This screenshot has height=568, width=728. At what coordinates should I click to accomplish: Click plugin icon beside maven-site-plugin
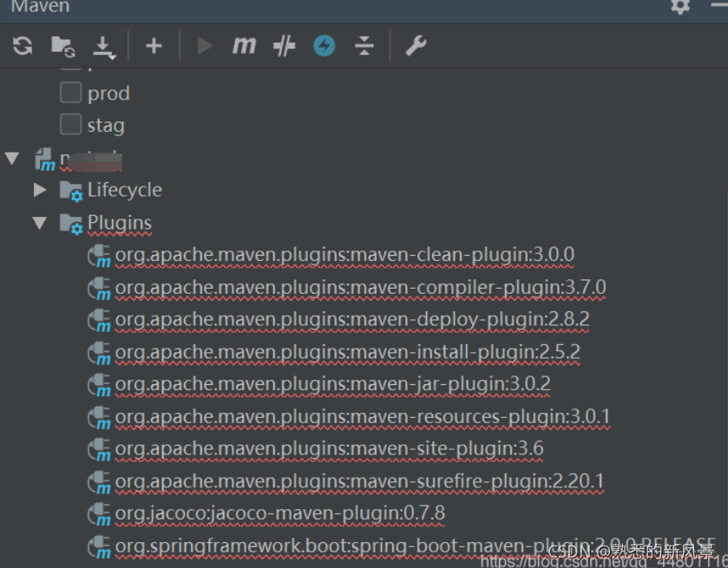coord(100,450)
